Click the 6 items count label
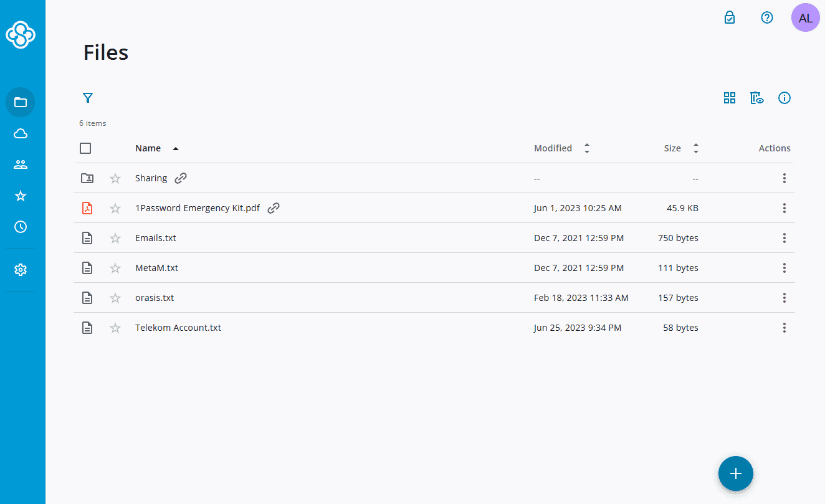 (93, 123)
